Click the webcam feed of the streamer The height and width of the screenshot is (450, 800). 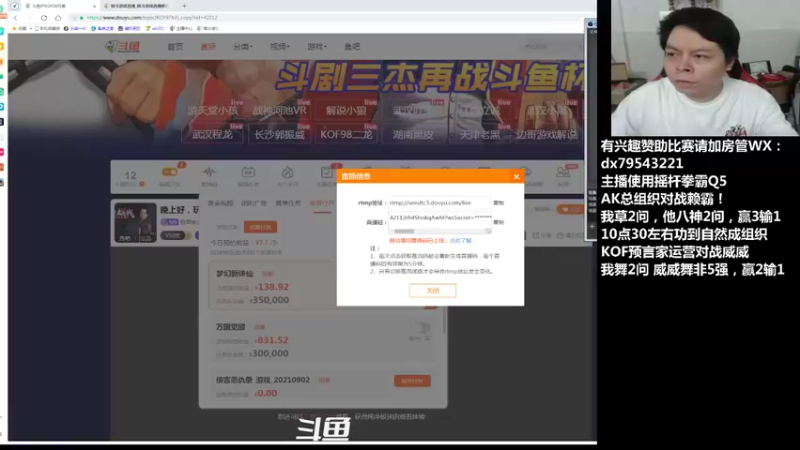[705, 67]
